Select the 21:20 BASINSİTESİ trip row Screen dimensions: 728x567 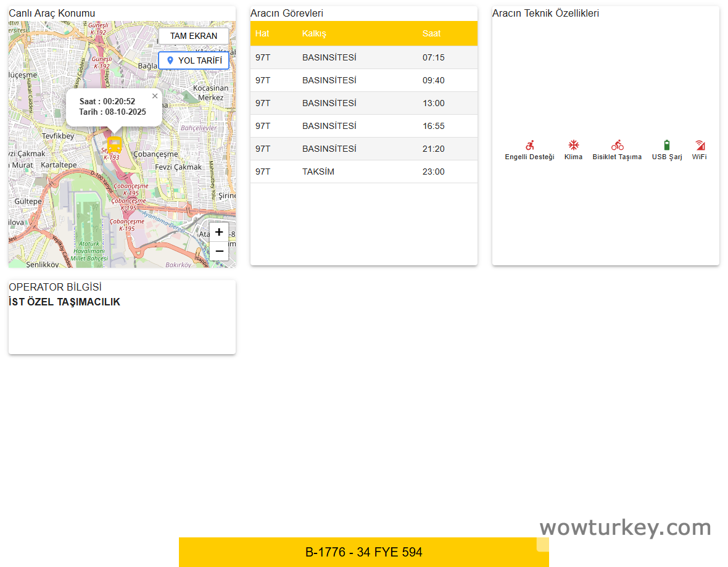[363, 149]
